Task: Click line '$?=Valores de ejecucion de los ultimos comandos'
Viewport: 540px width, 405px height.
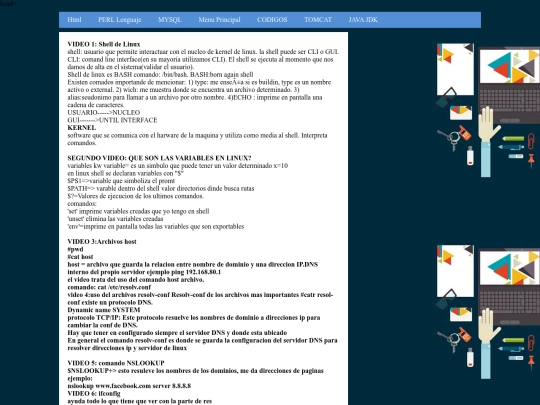Action: 135,196
